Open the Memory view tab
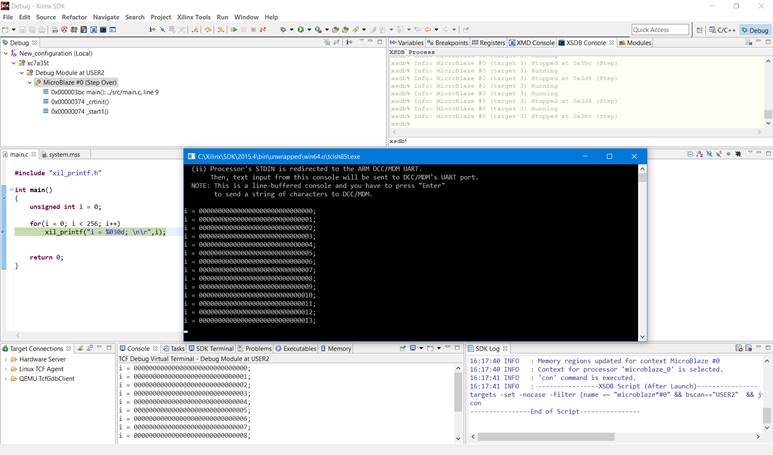The height and width of the screenshot is (455, 773). (x=339, y=349)
